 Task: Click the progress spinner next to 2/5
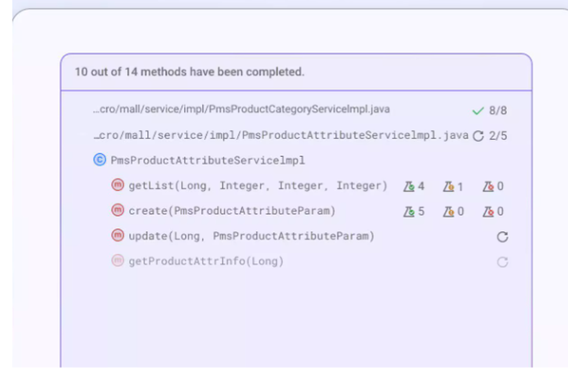coord(478,136)
